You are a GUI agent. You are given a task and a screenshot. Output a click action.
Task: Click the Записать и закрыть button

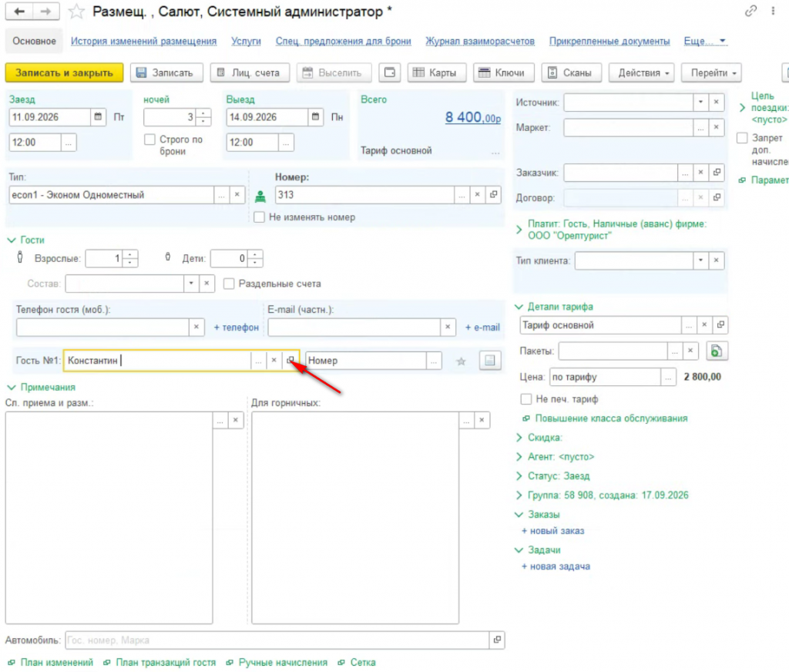point(65,72)
